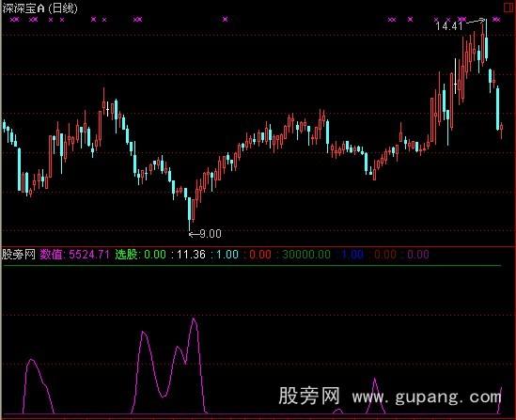
Task: Click the cyan 1.00 indicator value
Action: click(x=227, y=255)
